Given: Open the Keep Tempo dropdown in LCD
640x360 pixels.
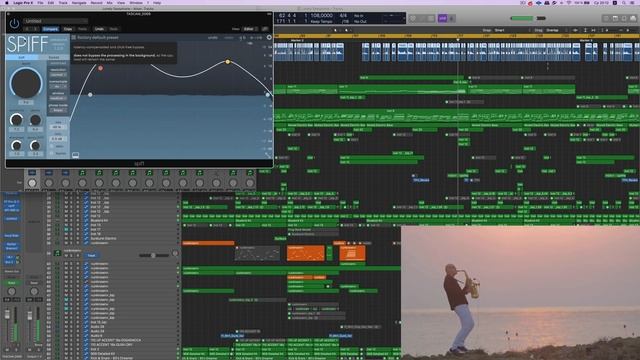Looking at the screenshot, I should [322, 21].
